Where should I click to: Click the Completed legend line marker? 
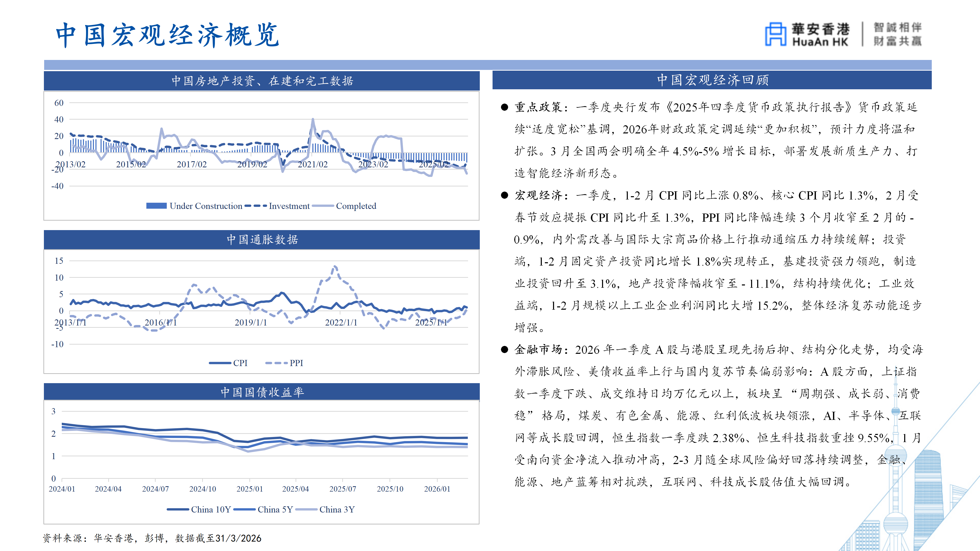[323, 206]
